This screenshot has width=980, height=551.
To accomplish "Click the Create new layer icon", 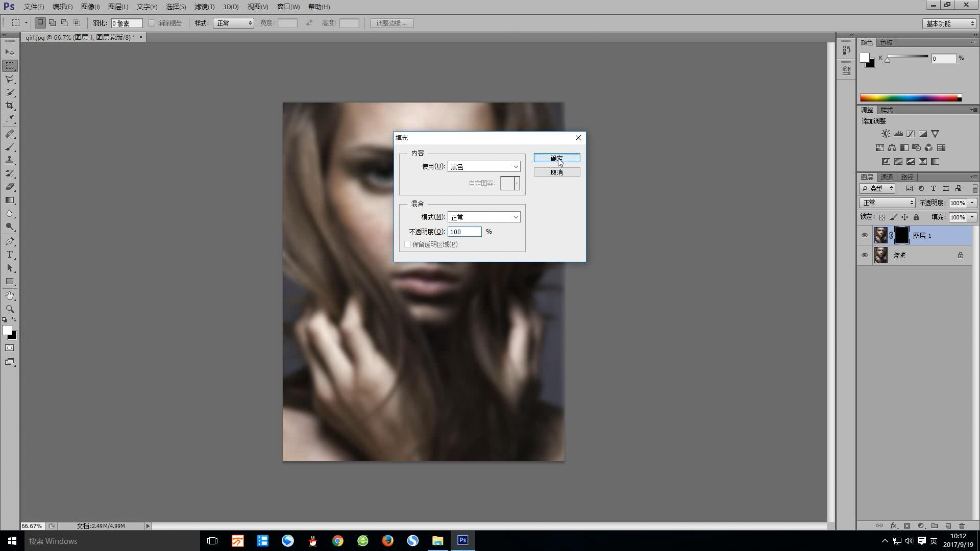I will click(x=948, y=525).
